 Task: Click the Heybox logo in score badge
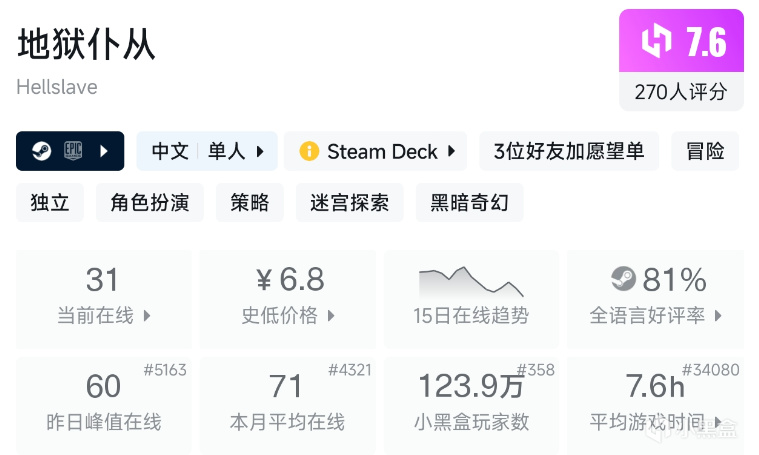(x=656, y=41)
